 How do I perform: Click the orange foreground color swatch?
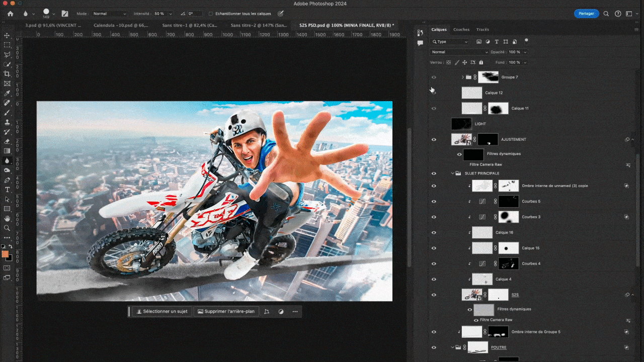pyautogui.click(x=5, y=254)
